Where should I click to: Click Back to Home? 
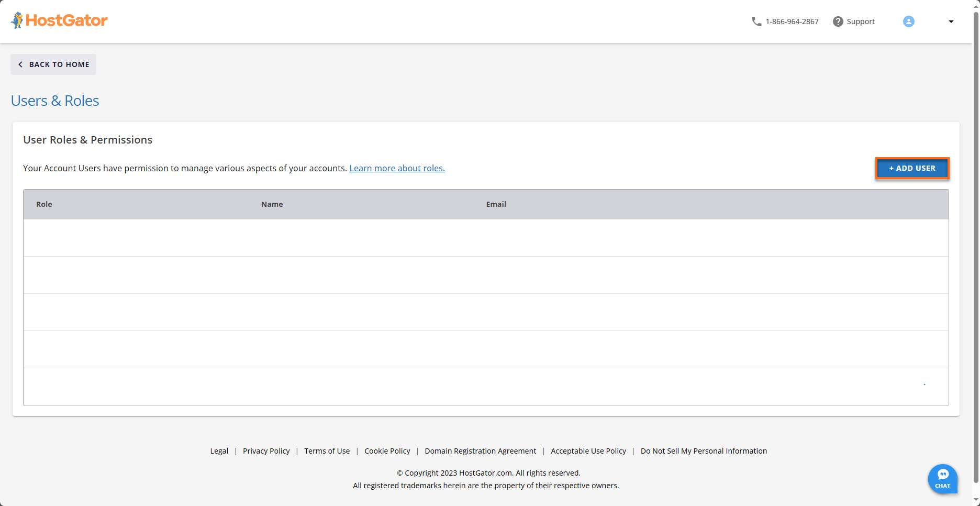(x=53, y=64)
